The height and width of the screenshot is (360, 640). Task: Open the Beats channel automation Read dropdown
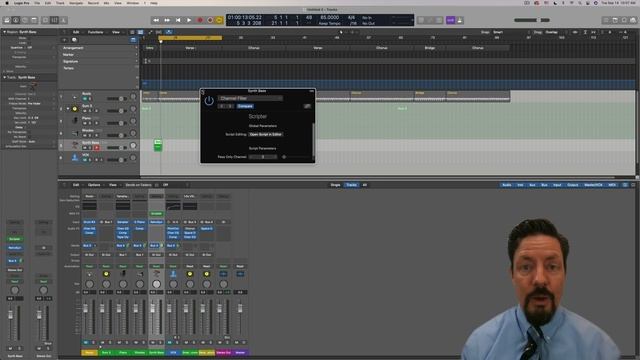(89, 266)
